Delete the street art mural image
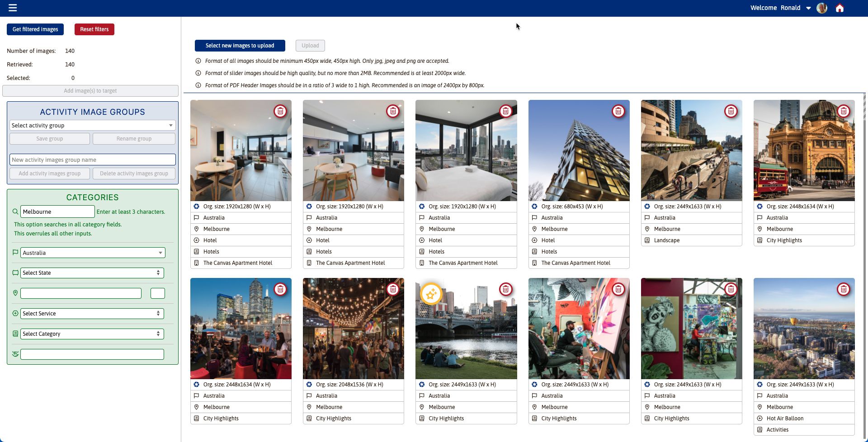The image size is (868, 442). tap(731, 289)
